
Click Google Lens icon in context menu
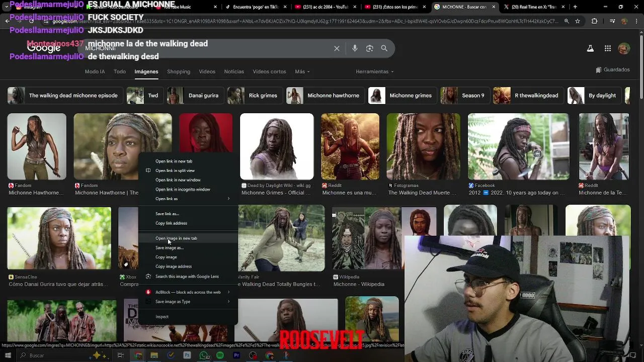tap(148, 277)
